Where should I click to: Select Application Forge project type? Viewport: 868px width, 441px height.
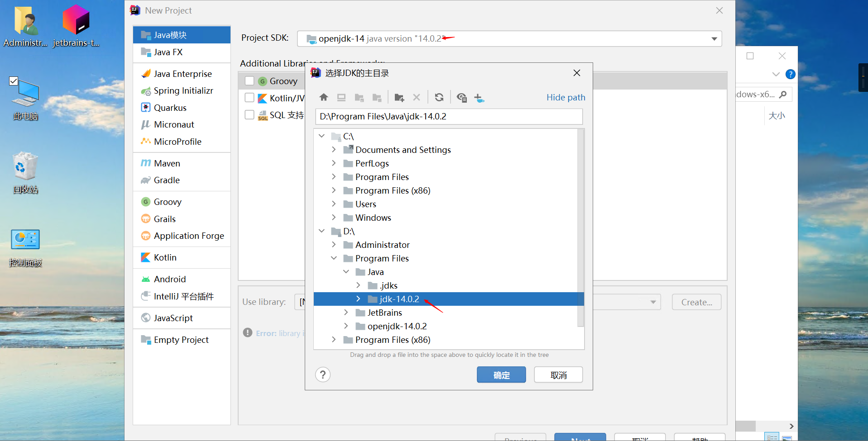[182, 236]
